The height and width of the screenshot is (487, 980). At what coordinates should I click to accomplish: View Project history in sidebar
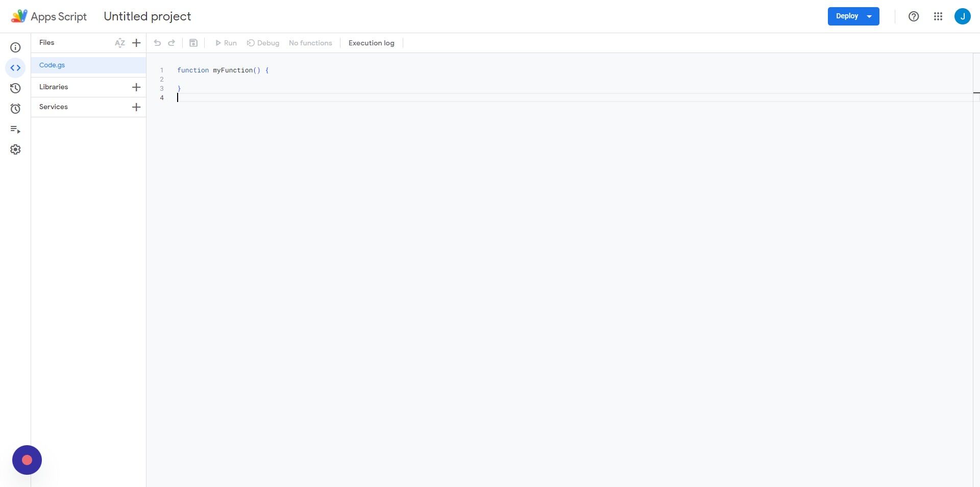(x=15, y=88)
